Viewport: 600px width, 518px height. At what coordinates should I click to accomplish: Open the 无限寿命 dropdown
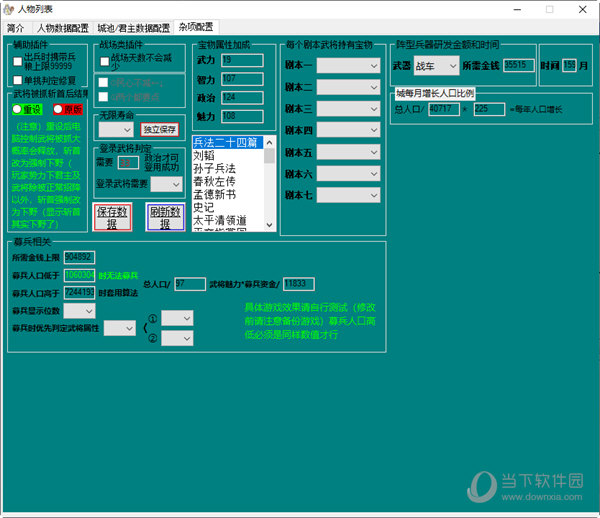point(116,130)
